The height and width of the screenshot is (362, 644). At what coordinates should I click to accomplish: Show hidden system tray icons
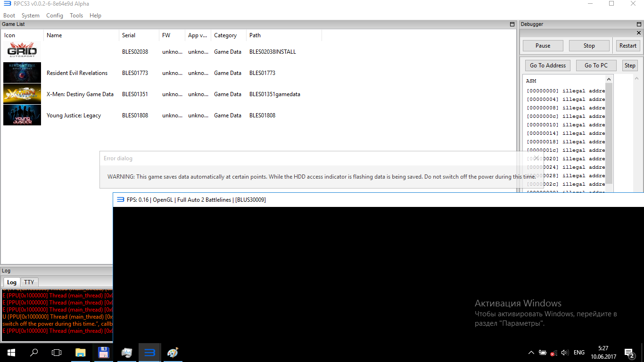click(531, 353)
